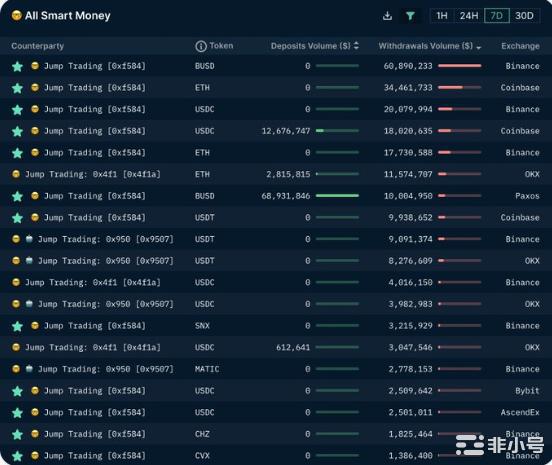Toggle star on the BUSD Binance row

(17, 67)
